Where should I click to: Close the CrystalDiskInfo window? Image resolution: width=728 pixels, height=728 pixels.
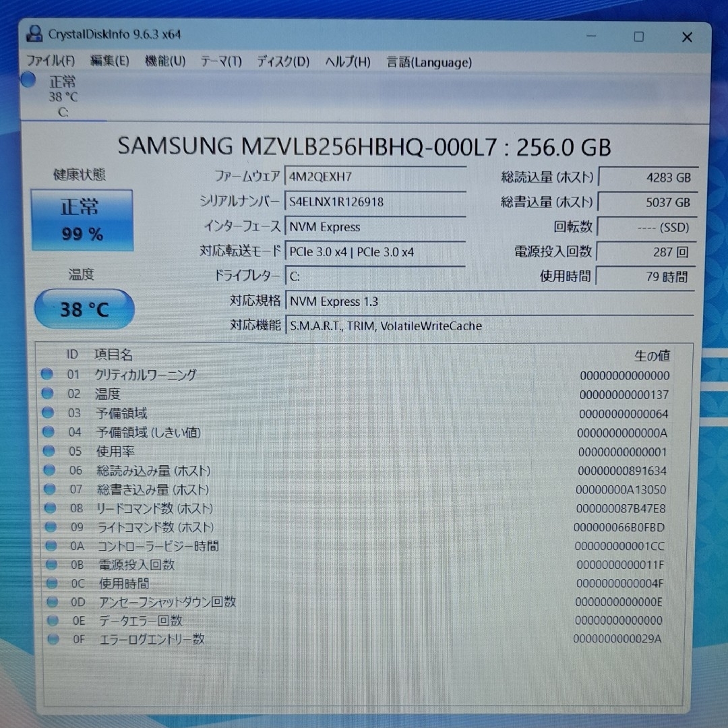(687, 37)
